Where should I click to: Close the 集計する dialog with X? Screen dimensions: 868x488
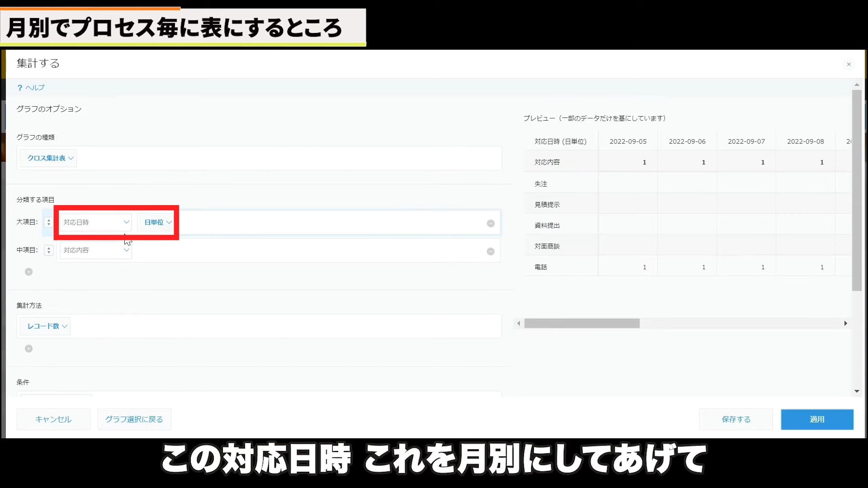pyautogui.click(x=849, y=65)
